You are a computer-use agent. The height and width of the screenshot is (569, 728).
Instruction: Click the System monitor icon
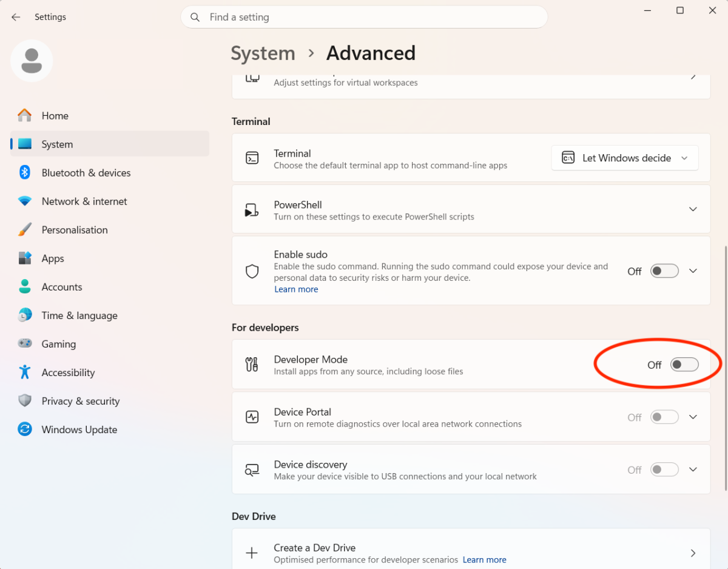click(25, 144)
